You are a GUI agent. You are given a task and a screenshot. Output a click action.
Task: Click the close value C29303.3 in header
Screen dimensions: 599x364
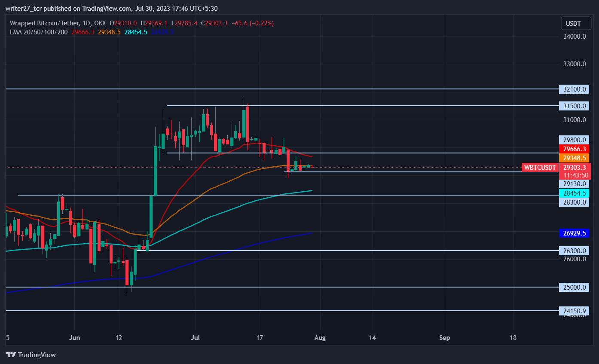tap(214, 23)
